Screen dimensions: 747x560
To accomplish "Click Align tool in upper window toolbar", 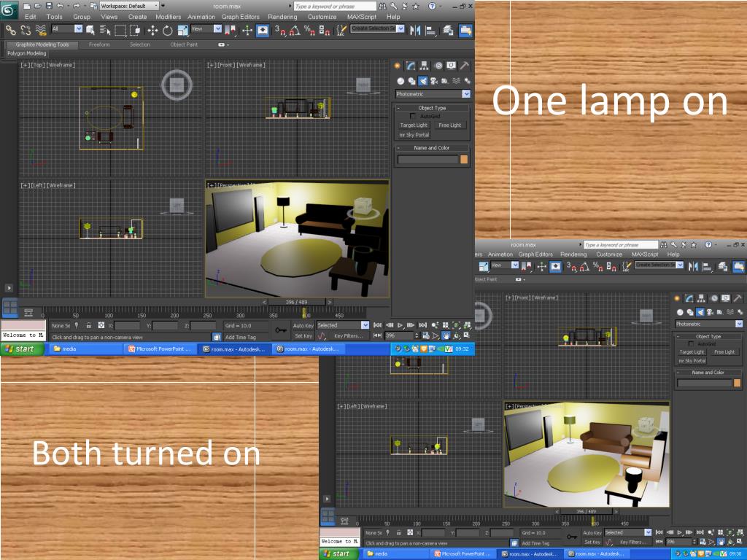I will coord(430,31).
